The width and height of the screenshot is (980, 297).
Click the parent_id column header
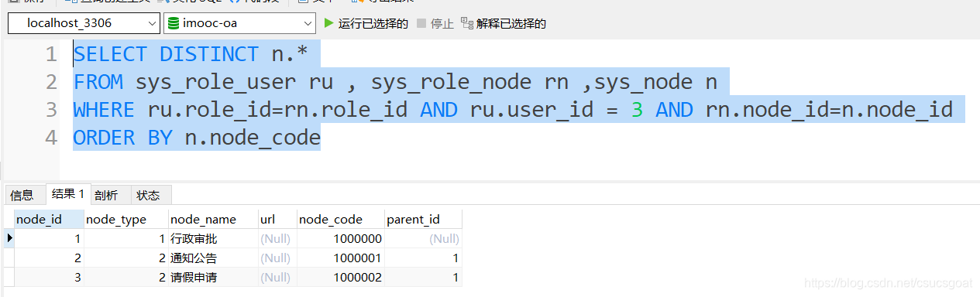pyautogui.click(x=423, y=219)
